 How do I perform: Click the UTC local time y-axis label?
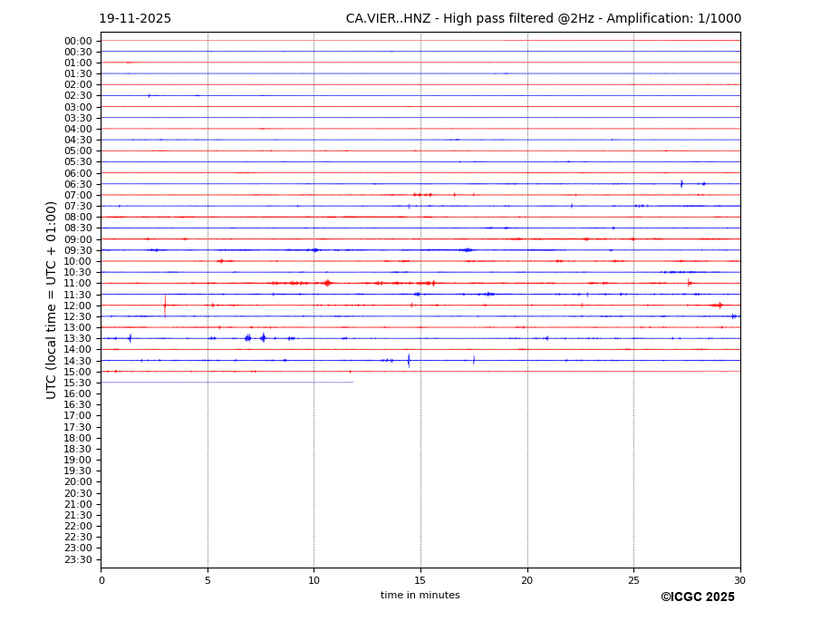coord(52,299)
